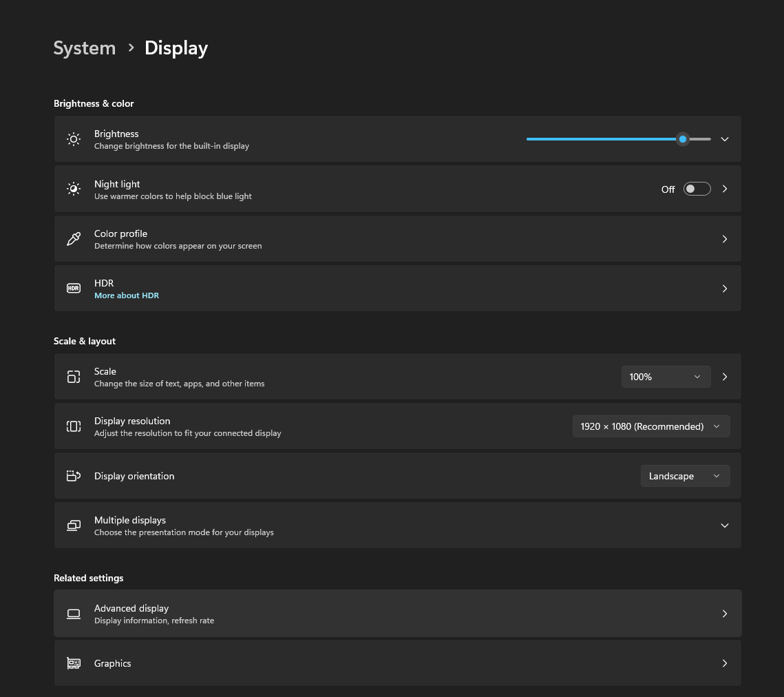Open Advanced display settings
Image resolution: width=784 pixels, height=697 pixels.
[397, 614]
